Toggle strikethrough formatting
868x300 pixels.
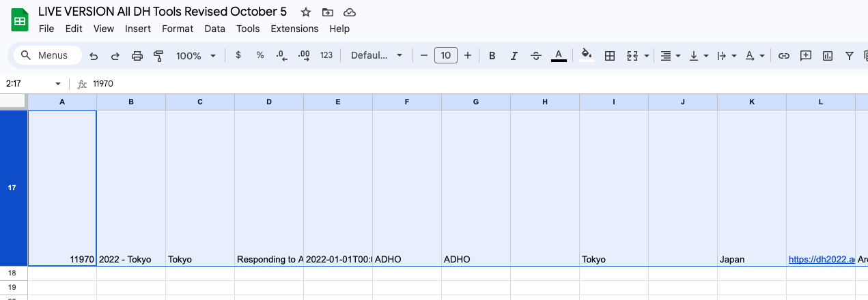tap(536, 56)
